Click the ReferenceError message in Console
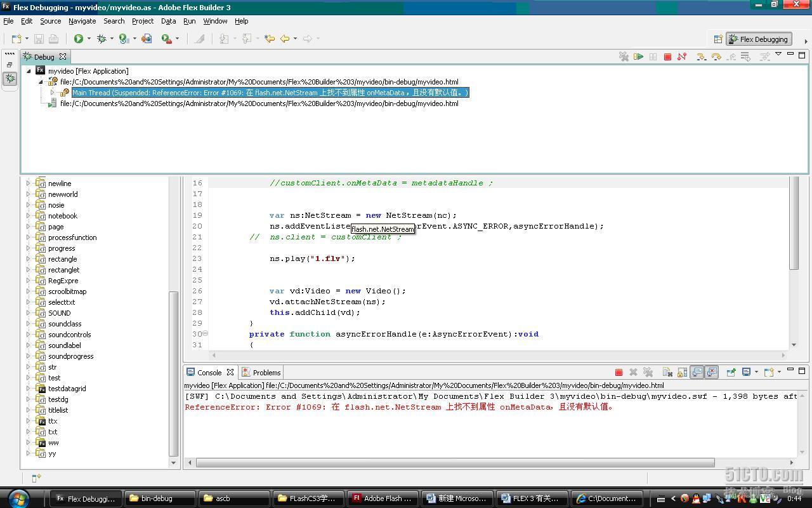Image resolution: width=812 pixels, height=508 pixels. coord(400,407)
